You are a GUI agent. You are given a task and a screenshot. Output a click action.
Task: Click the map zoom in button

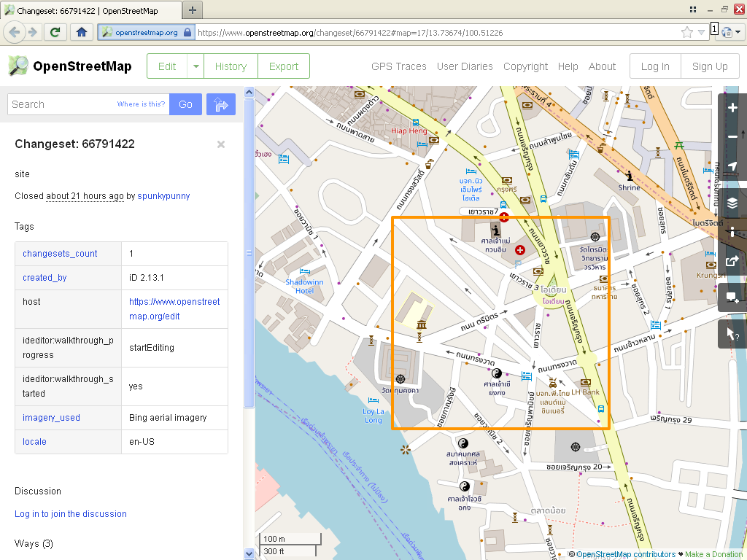pyautogui.click(x=732, y=108)
